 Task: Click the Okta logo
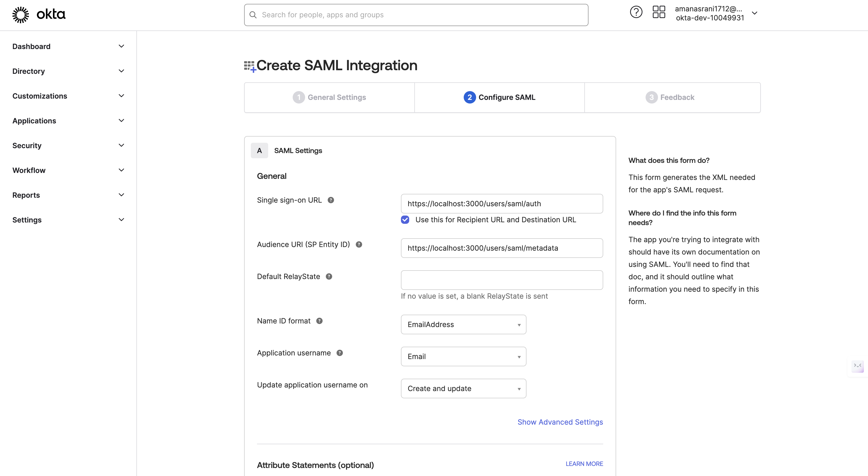[x=39, y=14]
